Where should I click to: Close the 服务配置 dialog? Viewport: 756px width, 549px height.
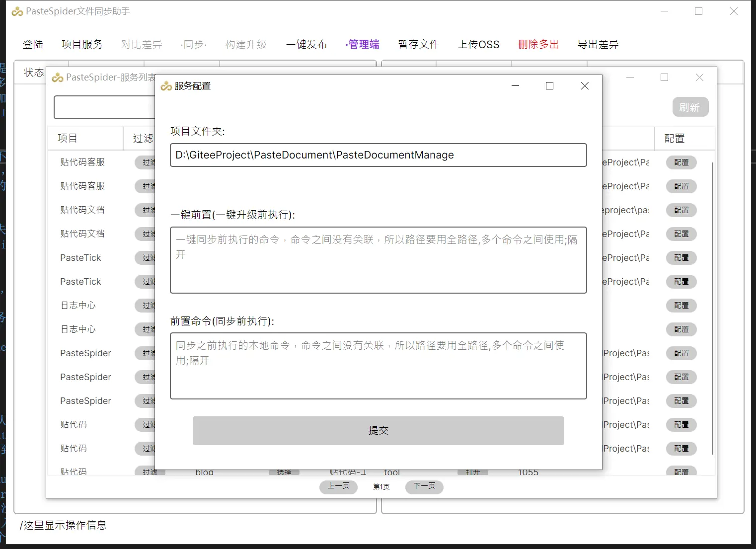(585, 86)
